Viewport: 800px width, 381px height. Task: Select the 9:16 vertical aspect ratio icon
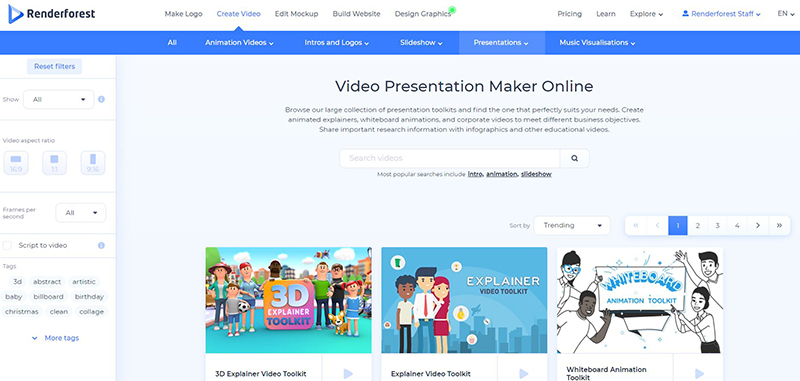(x=93, y=163)
